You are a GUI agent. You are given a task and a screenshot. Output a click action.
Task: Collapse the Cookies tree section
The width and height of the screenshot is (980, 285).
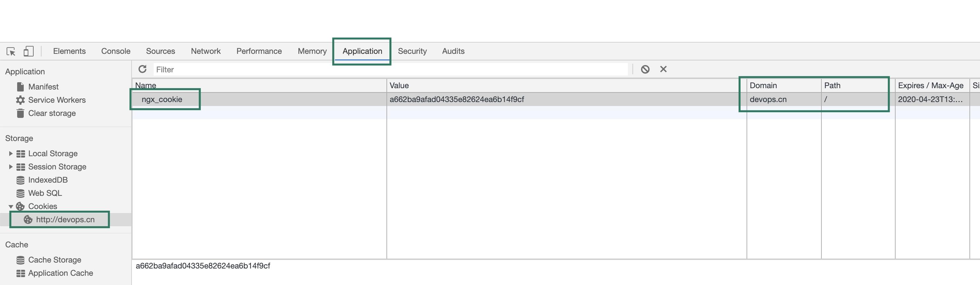point(11,206)
